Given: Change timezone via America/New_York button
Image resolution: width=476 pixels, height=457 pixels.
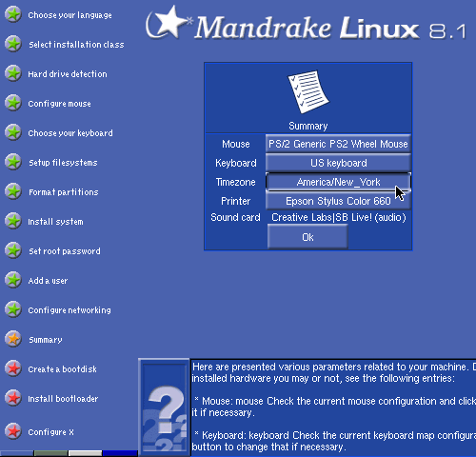Looking at the screenshot, I should pyautogui.click(x=338, y=182).
